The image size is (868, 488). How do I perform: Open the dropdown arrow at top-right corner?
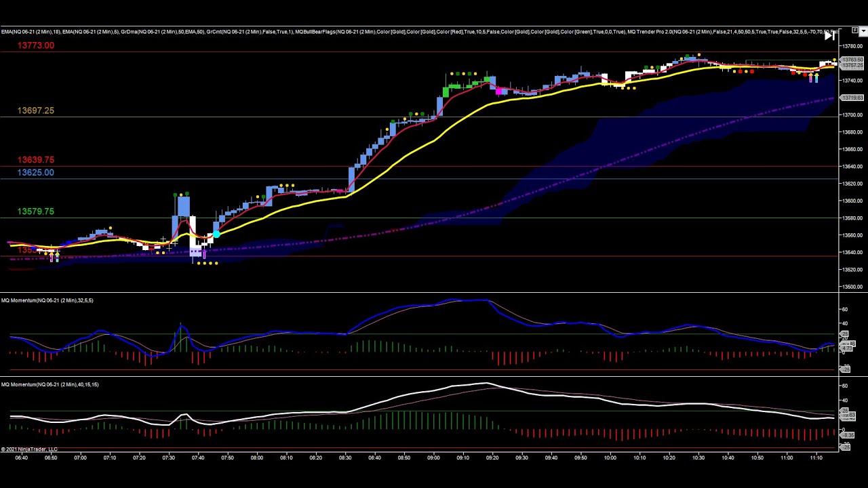[x=863, y=30]
